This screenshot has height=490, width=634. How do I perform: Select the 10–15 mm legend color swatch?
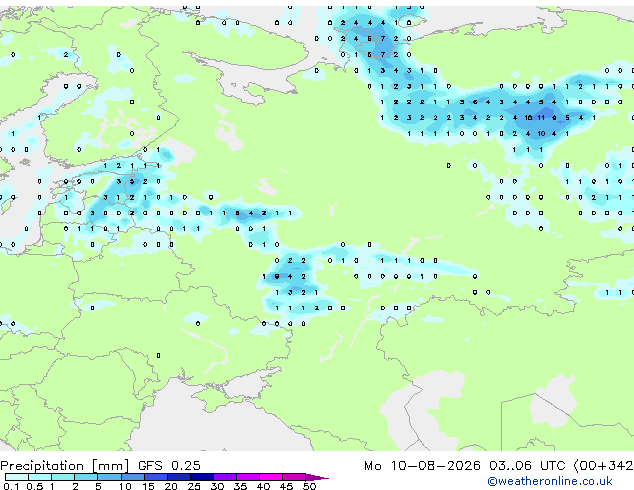(132, 477)
